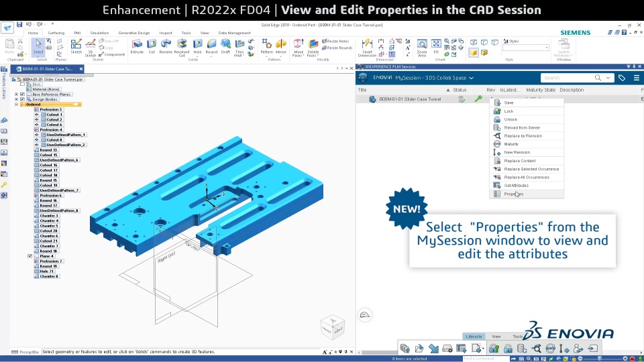This screenshot has width=644, height=362.
Task: Switch to the PMI ribbon tab
Action: tap(77, 33)
